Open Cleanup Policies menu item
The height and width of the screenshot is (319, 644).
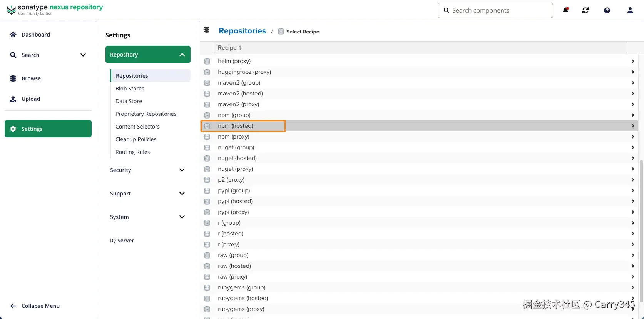pos(136,139)
